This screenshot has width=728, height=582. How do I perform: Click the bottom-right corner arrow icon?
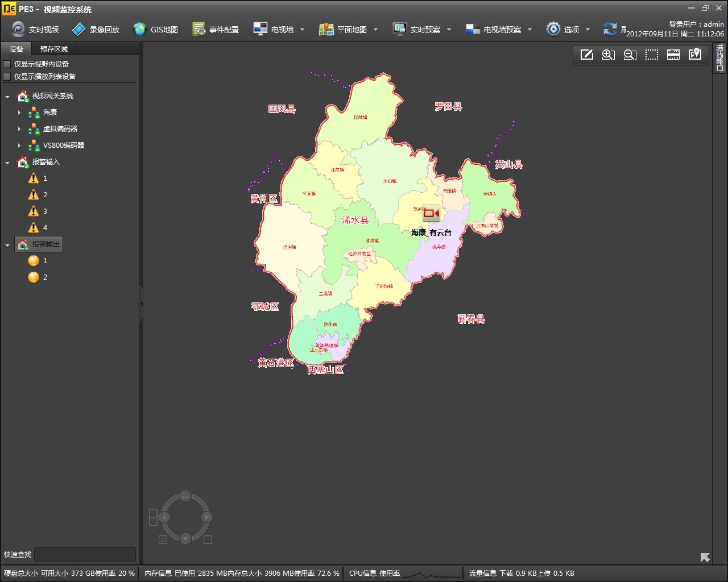point(705,558)
